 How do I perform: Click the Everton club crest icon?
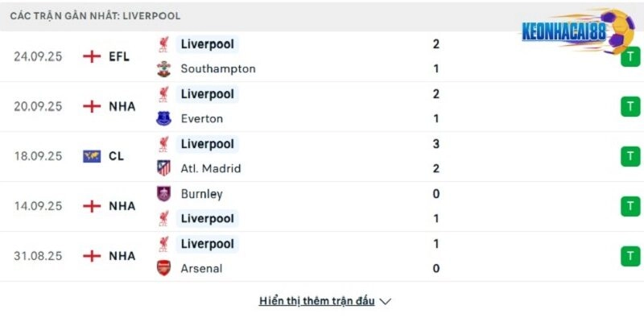point(164,119)
